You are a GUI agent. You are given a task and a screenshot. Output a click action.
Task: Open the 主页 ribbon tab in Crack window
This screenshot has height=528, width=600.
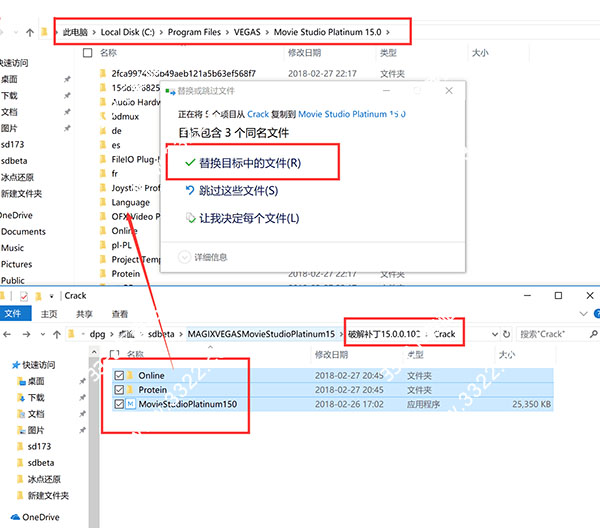pos(49,314)
